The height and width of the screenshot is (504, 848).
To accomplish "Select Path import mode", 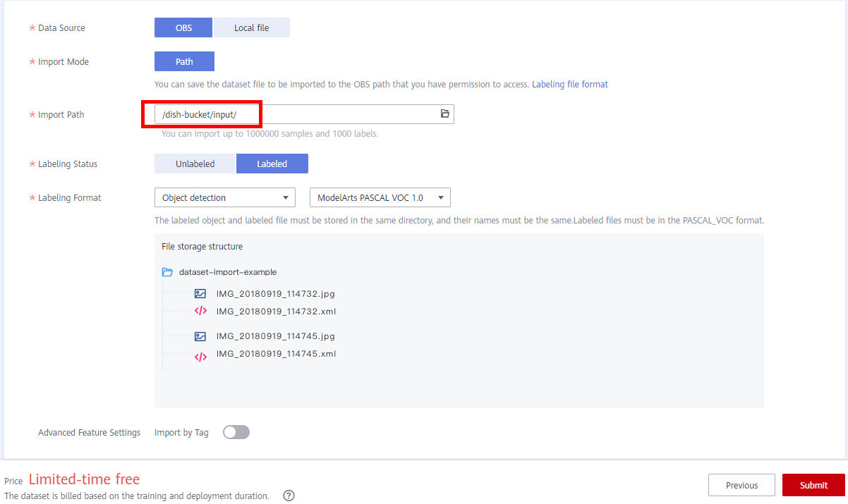I will pyautogui.click(x=184, y=62).
